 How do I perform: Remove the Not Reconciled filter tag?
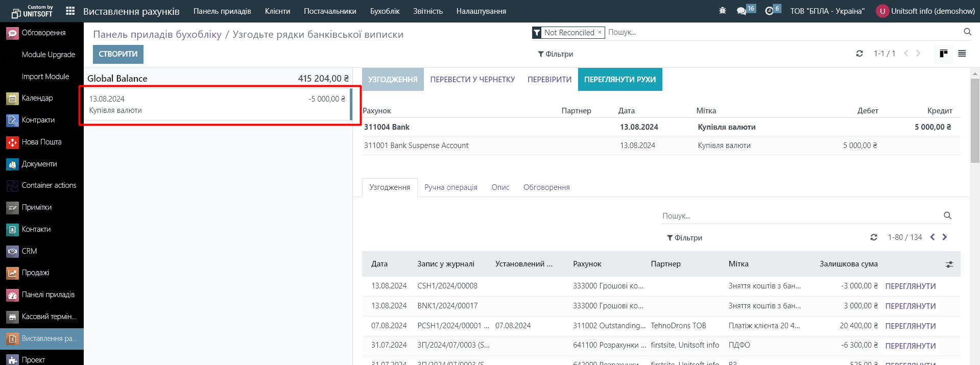pyautogui.click(x=600, y=32)
